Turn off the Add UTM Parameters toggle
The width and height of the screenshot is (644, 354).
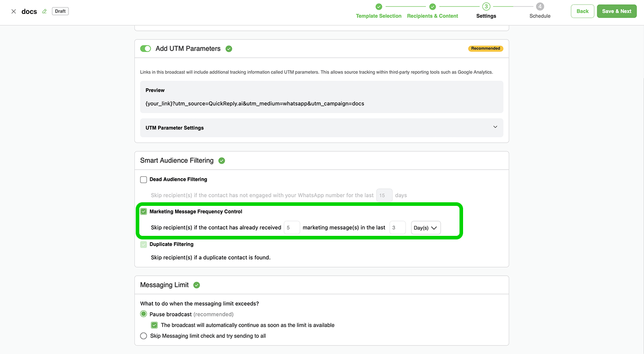click(146, 49)
